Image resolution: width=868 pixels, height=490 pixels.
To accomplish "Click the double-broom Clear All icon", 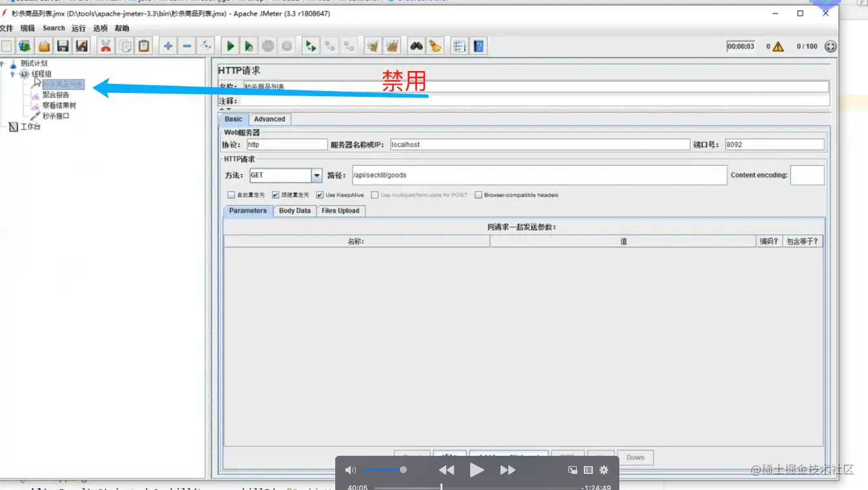I will point(392,46).
